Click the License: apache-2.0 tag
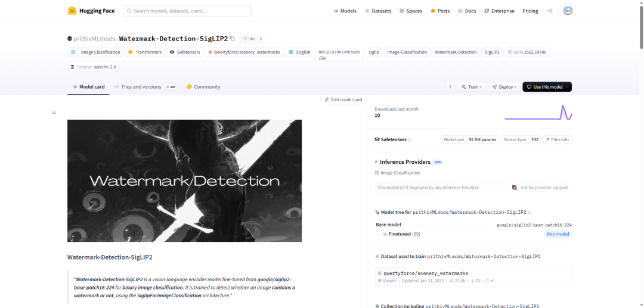Viewport: 644px width, 308px height. tap(93, 67)
